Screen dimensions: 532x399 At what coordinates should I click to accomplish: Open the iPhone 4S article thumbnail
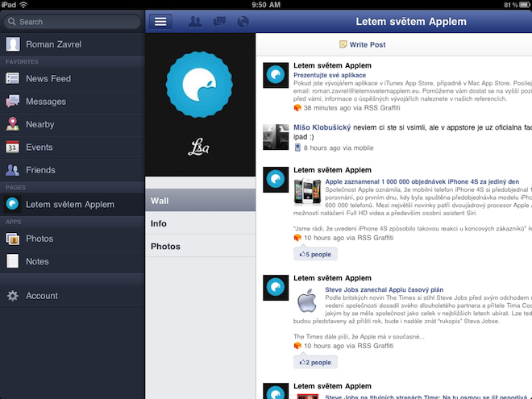coord(307,192)
